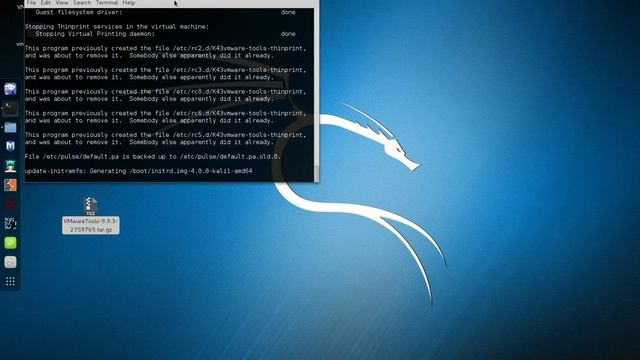This screenshot has width=640, height=360.
Task: Open the terminal Search menu
Action: pos(82,3)
